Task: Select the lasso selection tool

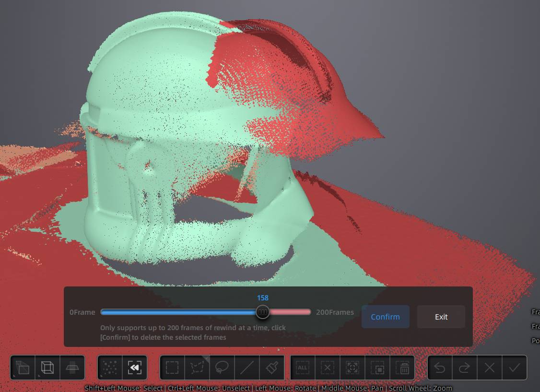Action: pyautogui.click(x=222, y=368)
